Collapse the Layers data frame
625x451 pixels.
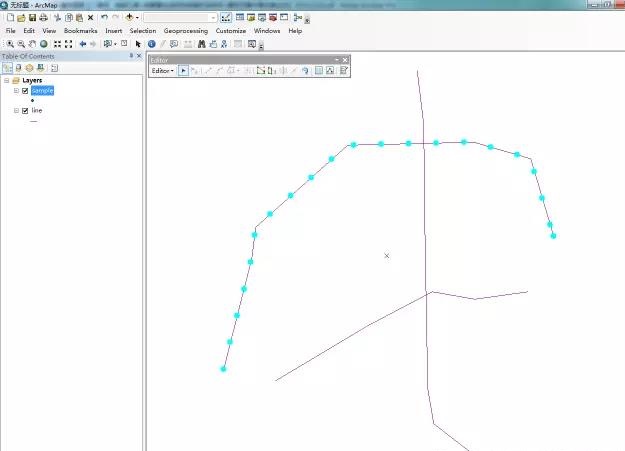(x=7, y=80)
